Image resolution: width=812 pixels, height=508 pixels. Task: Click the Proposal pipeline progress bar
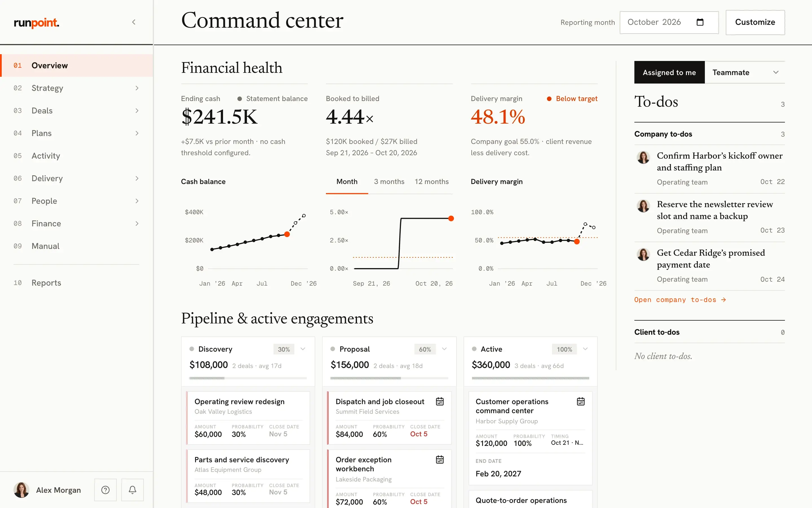point(389,378)
